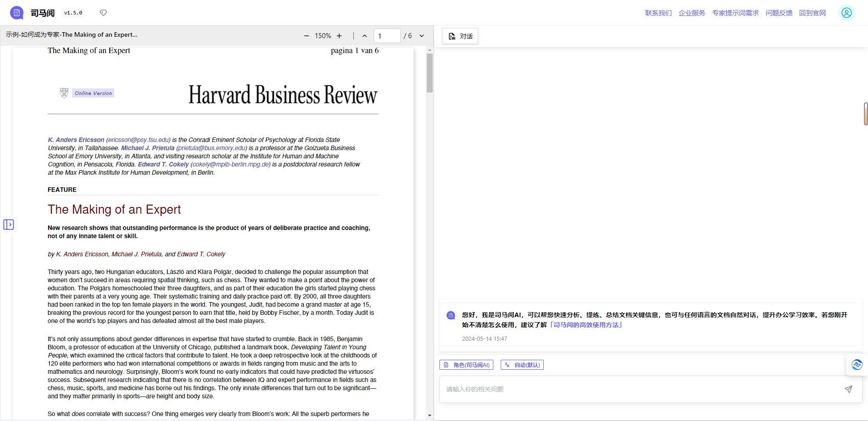This screenshot has width=868, height=421.
Task: Zoom out the PDF with minus icon
Action: tap(307, 36)
